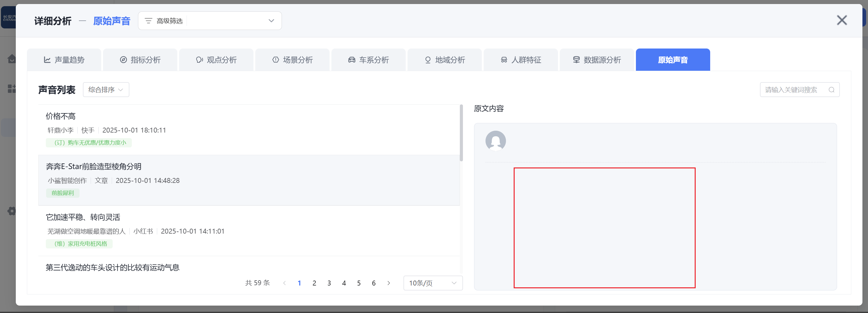The image size is (868, 313).
Task: Click the previous page left arrow
Action: tap(284, 283)
